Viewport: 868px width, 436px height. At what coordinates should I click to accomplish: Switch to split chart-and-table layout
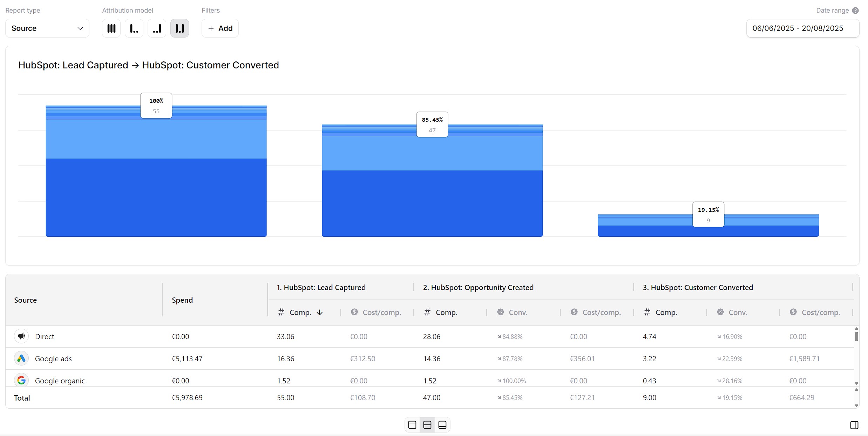pos(427,425)
